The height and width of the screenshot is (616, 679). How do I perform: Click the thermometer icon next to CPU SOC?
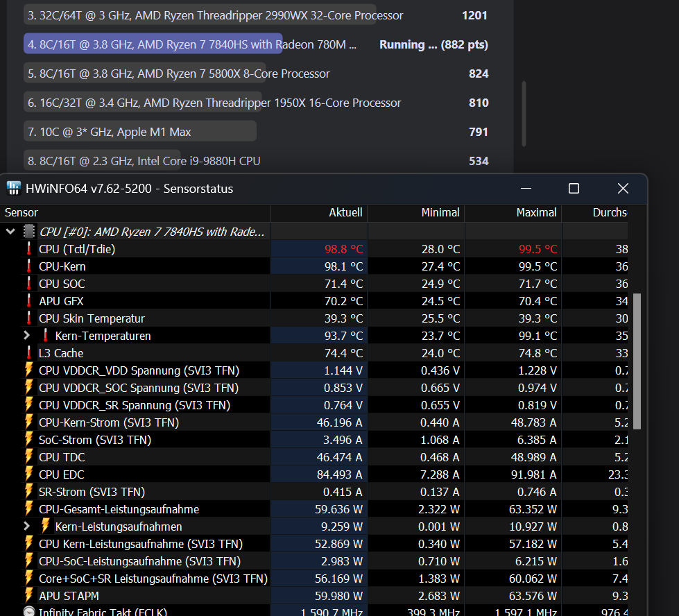click(30, 284)
